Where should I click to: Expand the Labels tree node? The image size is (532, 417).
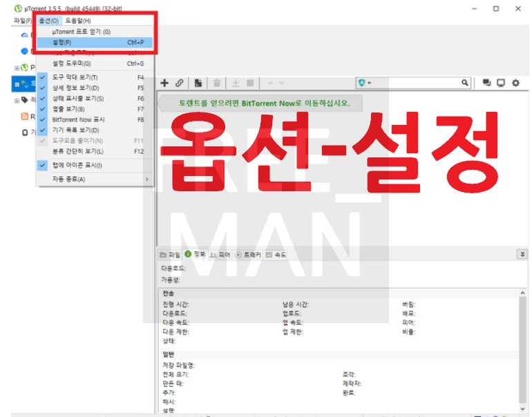pyautogui.click(x=17, y=100)
